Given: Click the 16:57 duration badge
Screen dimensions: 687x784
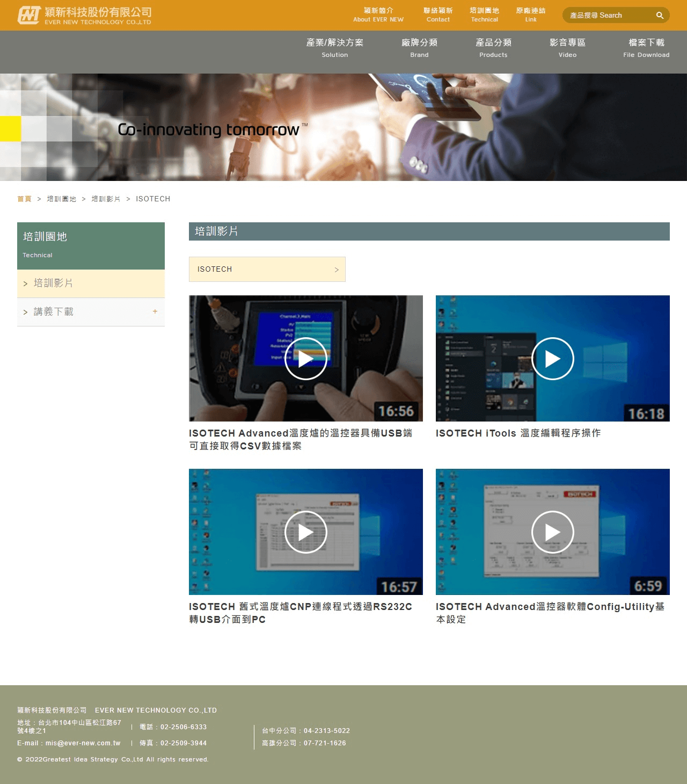Looking at the screenshot, I should coord(399,586).
